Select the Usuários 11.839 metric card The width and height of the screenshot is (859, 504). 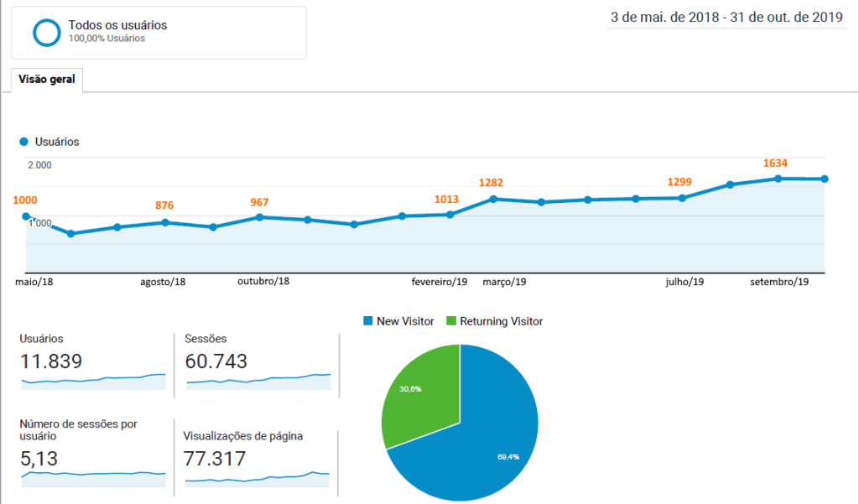tap(92, 362)
